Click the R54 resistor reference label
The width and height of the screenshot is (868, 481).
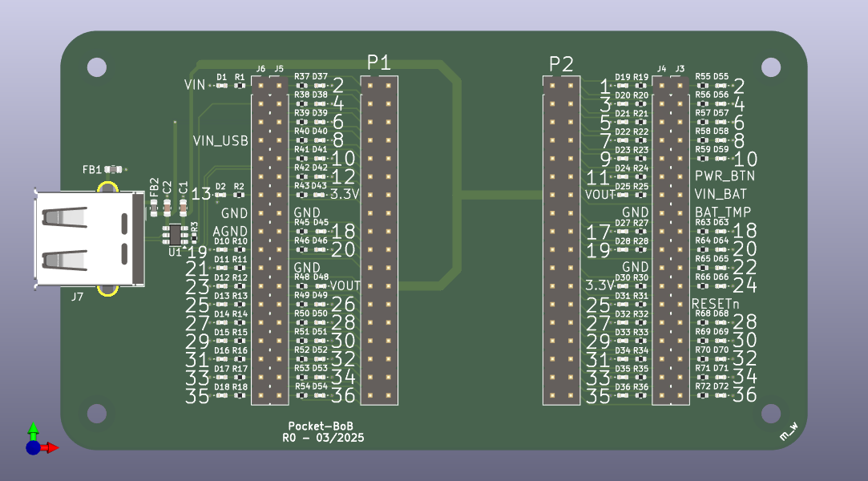[x=302, y=386]
